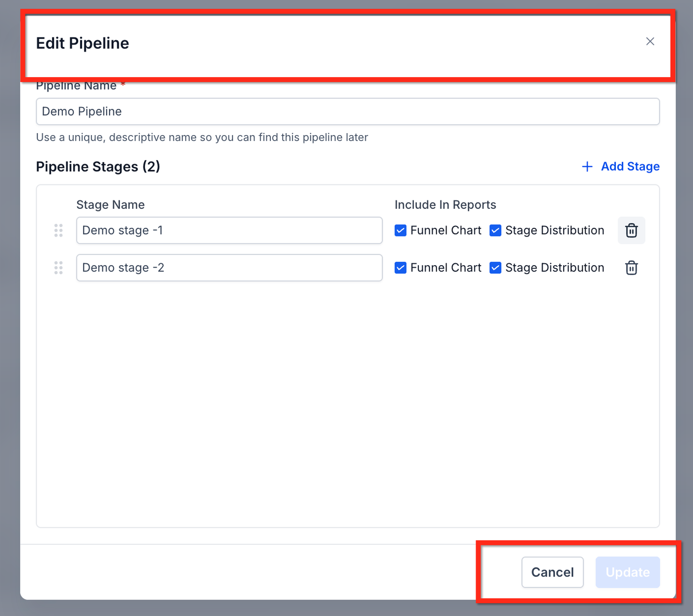
Task: Click the Edit Pipeline dialog title
Action: (x=83, y=44)
